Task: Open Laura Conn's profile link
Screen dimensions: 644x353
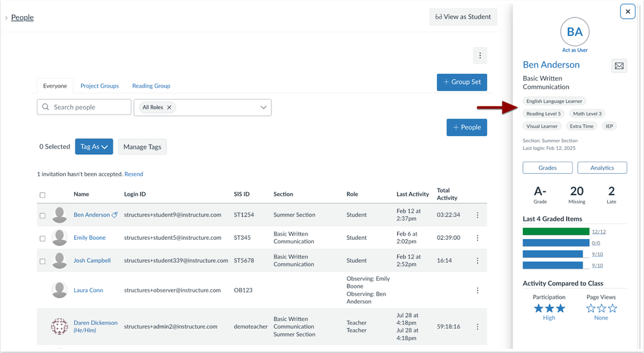Action: (88, 291)
